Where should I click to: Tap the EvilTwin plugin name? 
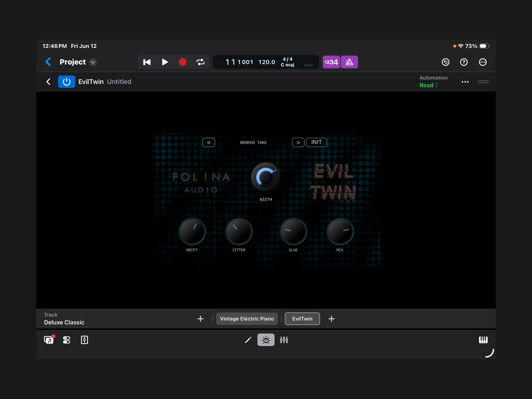point(91,82)
